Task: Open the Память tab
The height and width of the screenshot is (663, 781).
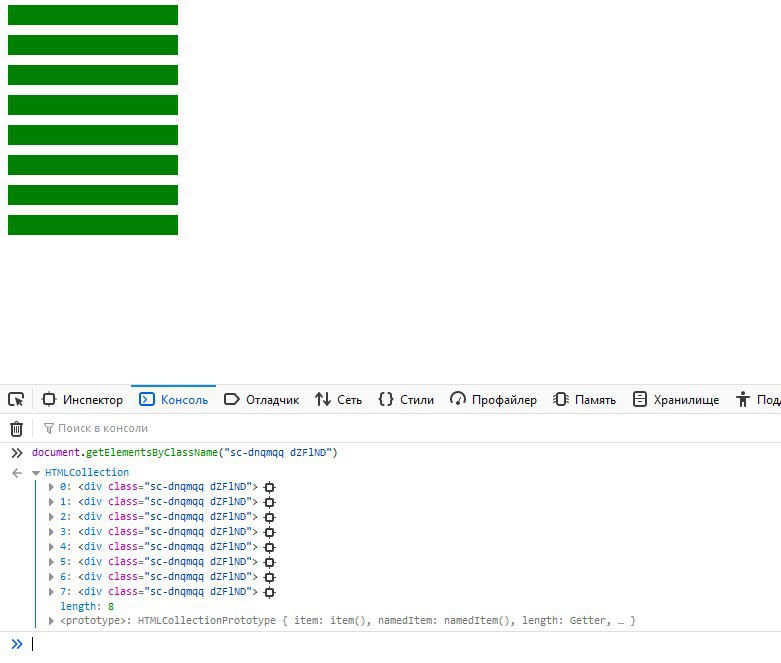Action: click(x=584, y=399)
